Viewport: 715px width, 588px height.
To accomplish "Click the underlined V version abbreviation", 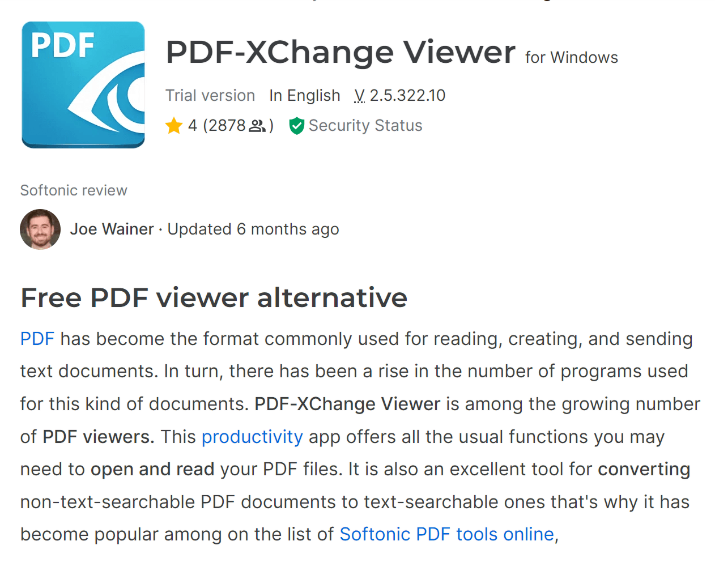I will [x=359, y=96].
